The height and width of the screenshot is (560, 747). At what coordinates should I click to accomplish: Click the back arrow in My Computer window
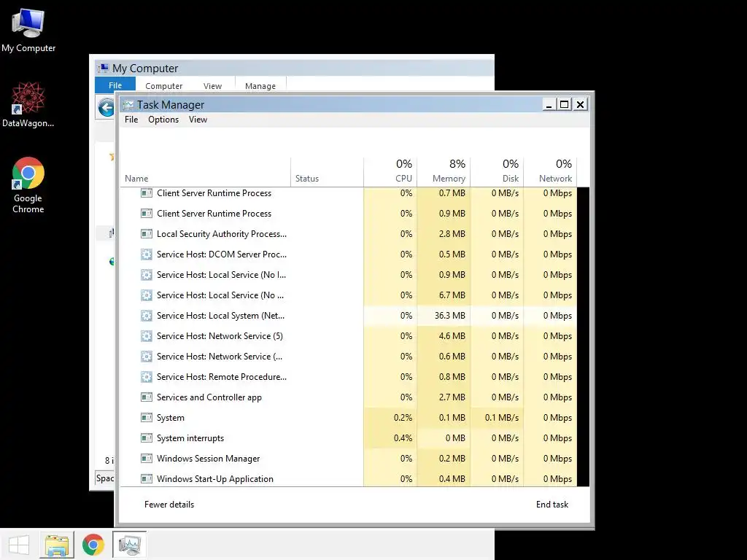[x=106, y=107]
